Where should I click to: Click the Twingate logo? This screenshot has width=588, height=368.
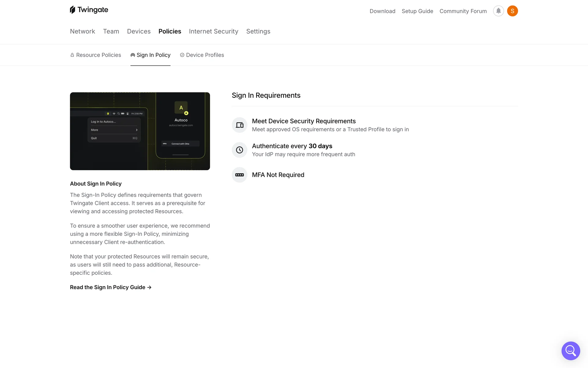pyautogui.click(x=89, y=10)
